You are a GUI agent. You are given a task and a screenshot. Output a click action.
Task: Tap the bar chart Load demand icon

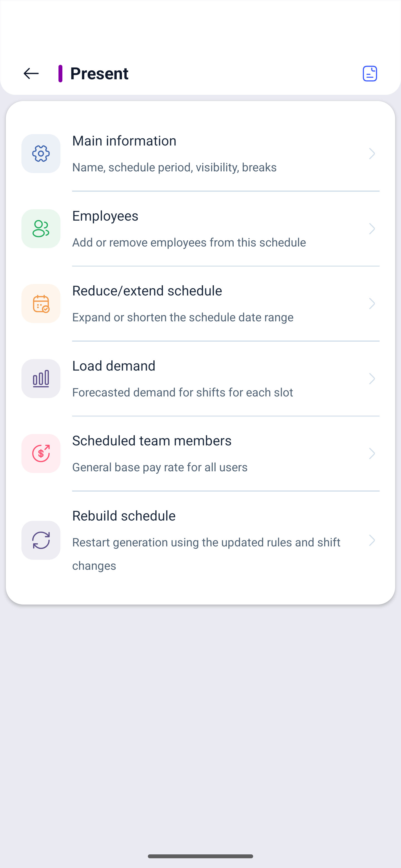(x=41, y=379)
